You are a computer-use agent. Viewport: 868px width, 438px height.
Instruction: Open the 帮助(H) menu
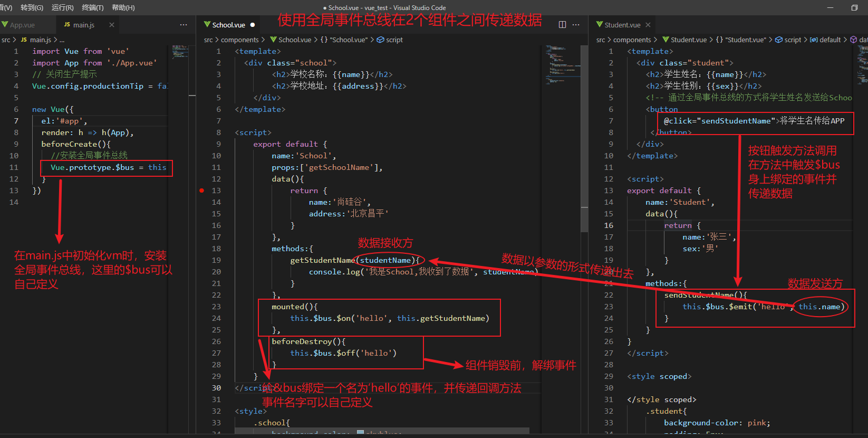click(x=123, y=7)
